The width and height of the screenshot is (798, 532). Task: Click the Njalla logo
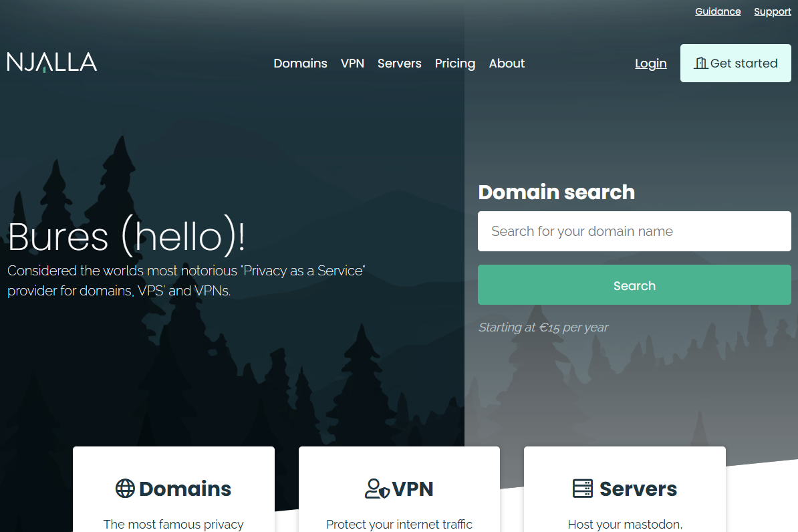[52, 62]
